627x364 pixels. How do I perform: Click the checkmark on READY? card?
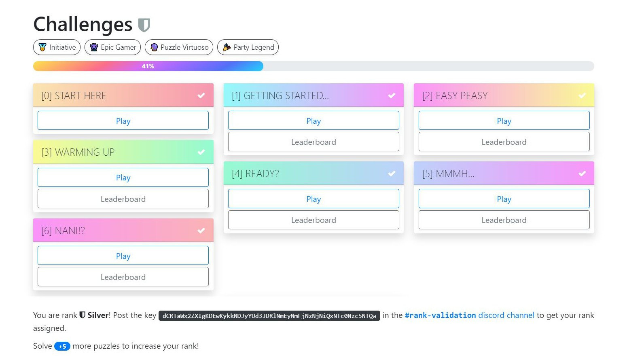tap(392, 174)
